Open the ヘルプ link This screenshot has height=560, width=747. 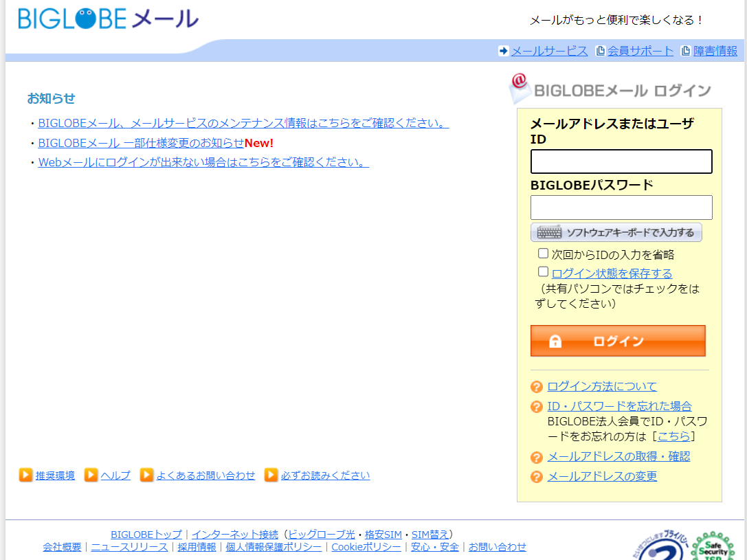point(115,475)
